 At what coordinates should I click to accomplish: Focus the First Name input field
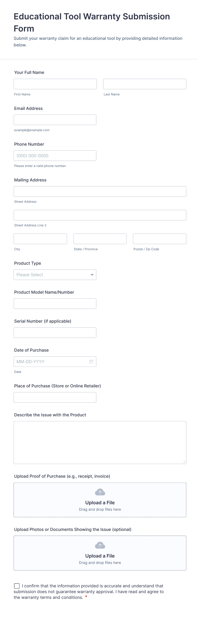(x=55, y=84)
